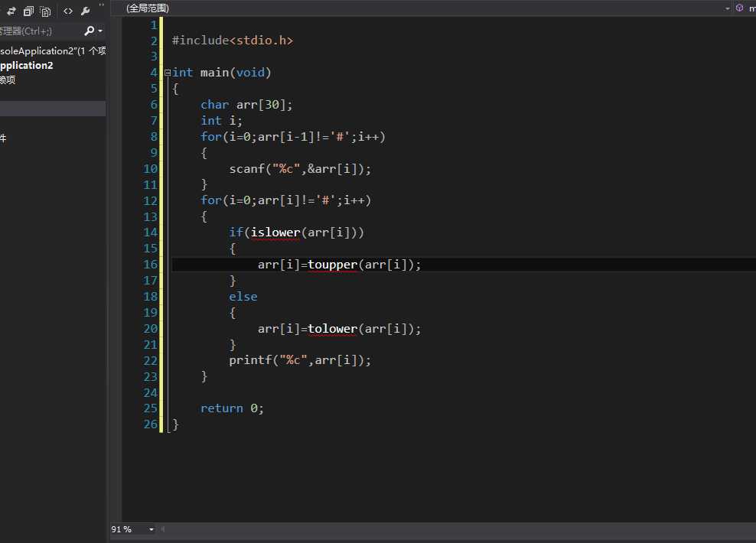
Task: Click the printf("%c",arr[i]); statement
Action: click(300, 360)
